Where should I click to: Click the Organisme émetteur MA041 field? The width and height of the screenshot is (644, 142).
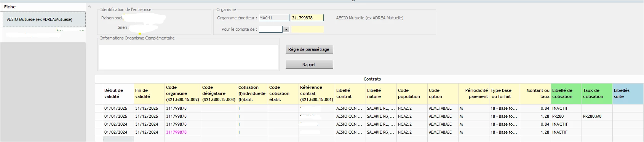pyautogui.click(x=274, y=18)
